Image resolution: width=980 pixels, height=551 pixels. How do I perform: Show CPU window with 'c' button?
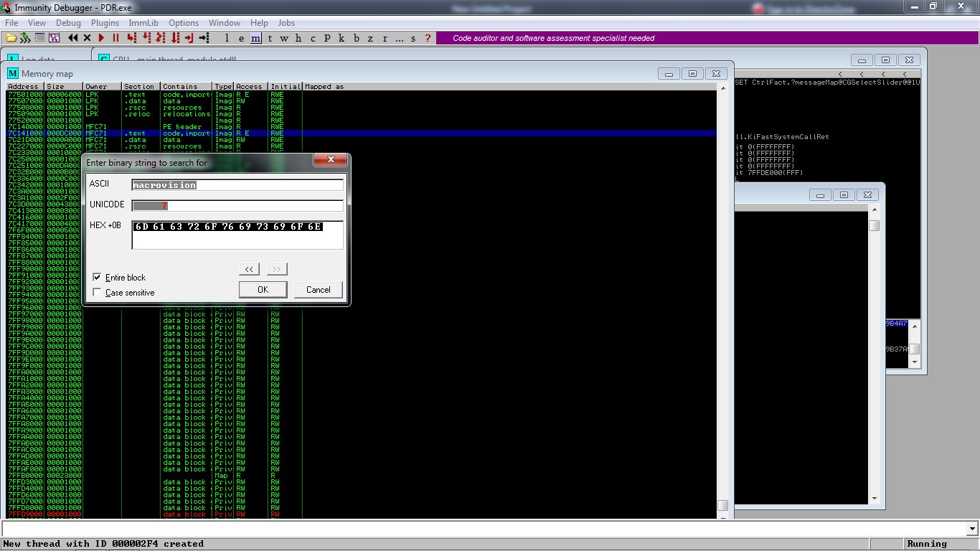(x=313, y=38)
